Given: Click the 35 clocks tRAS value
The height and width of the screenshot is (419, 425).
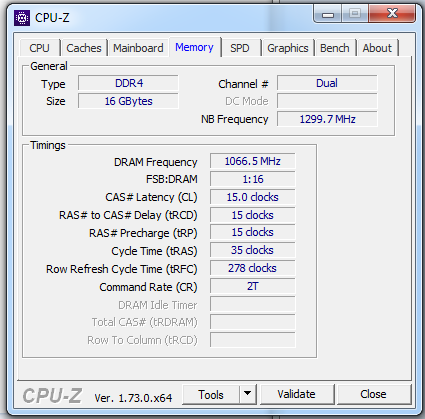Looking at the screenshot, I should [x=253, y=250].
